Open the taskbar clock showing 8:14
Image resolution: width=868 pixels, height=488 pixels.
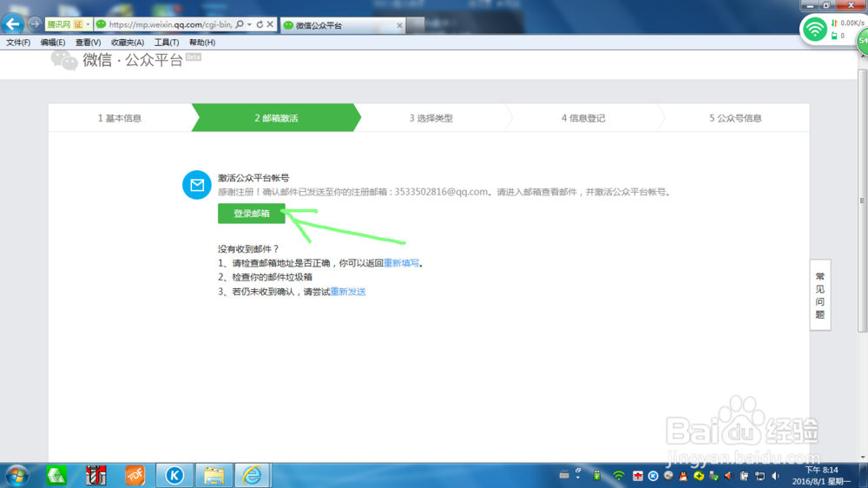821,476
